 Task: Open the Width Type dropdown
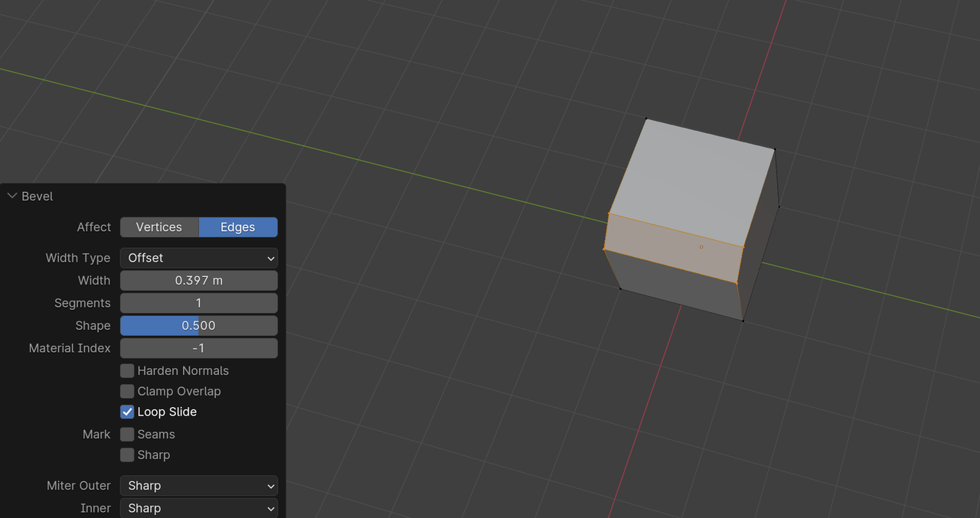198,258
